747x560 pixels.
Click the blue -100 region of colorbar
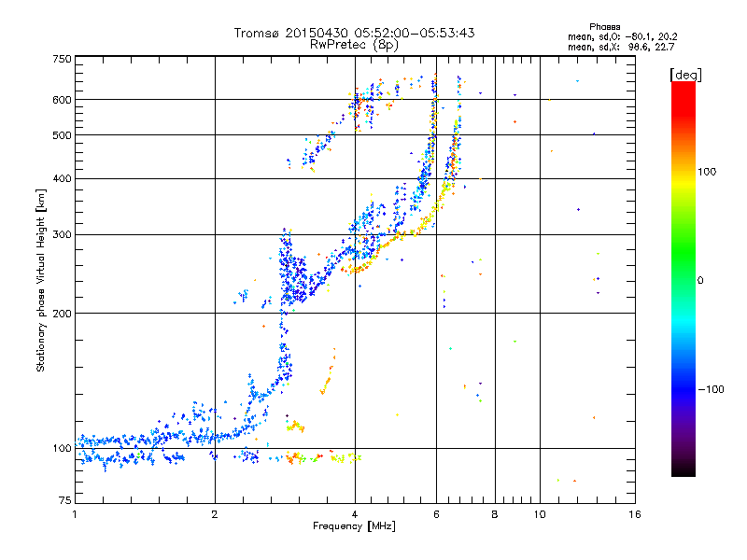tap(684, 389)
